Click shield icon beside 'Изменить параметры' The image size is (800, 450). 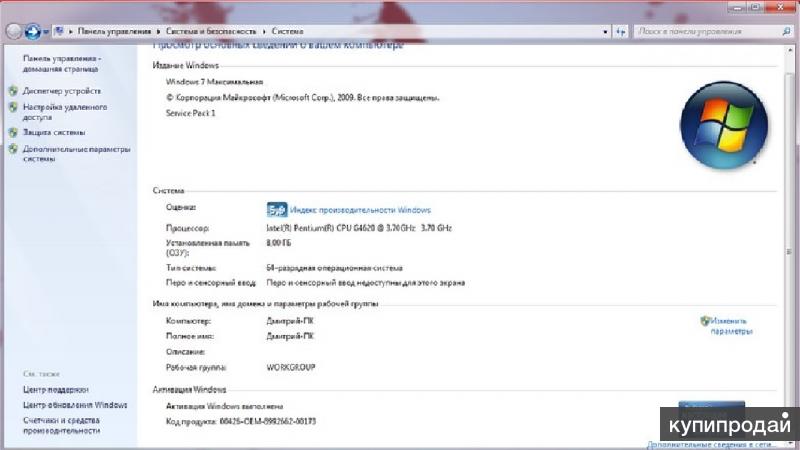tap(705, 321)
